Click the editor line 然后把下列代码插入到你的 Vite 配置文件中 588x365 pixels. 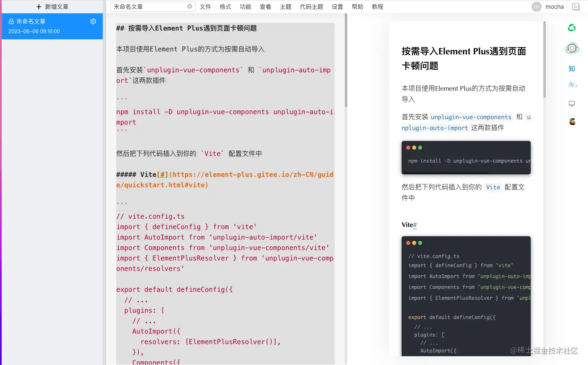point(189,154)
